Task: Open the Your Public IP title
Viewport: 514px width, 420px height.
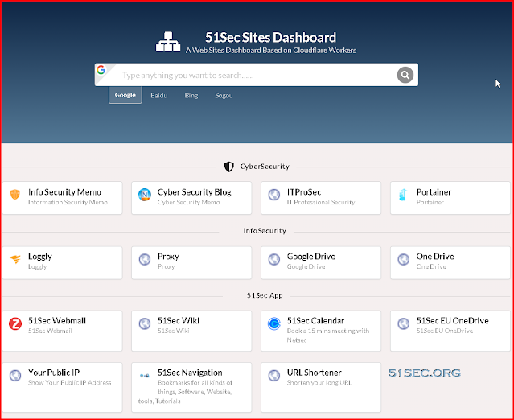Action: pos(54,373)
